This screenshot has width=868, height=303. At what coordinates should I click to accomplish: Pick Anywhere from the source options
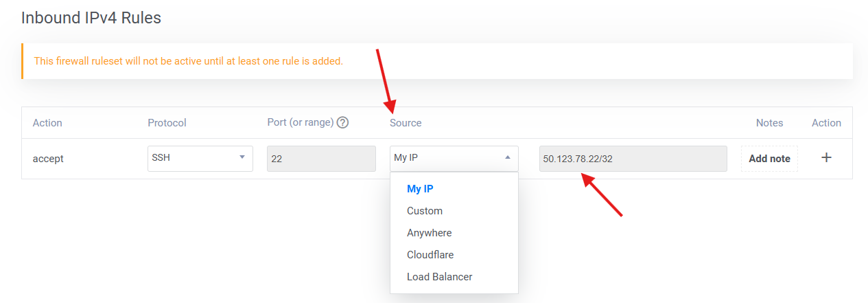coord(429,233)
